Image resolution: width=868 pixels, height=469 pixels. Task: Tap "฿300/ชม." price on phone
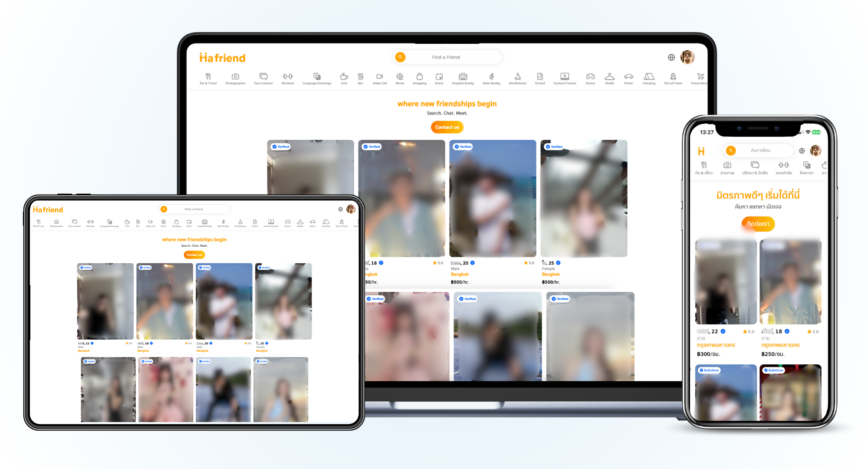point(708,354)
